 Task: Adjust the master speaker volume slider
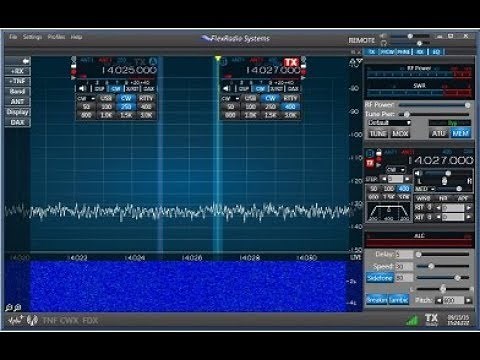[x=410, y=36]
